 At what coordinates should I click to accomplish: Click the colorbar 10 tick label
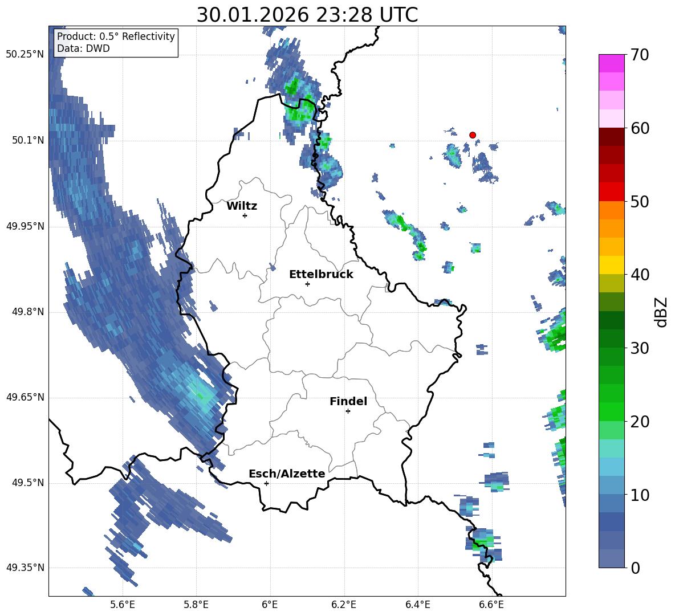640,495
